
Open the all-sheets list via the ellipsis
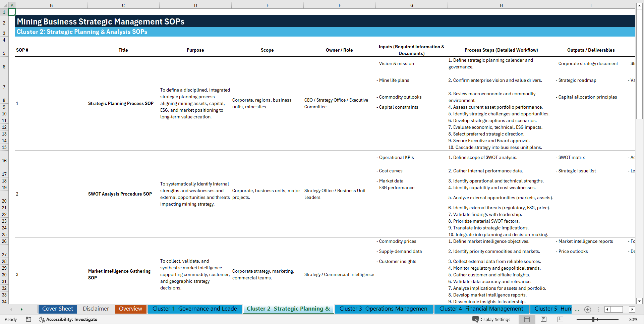[x=577, y=310]
